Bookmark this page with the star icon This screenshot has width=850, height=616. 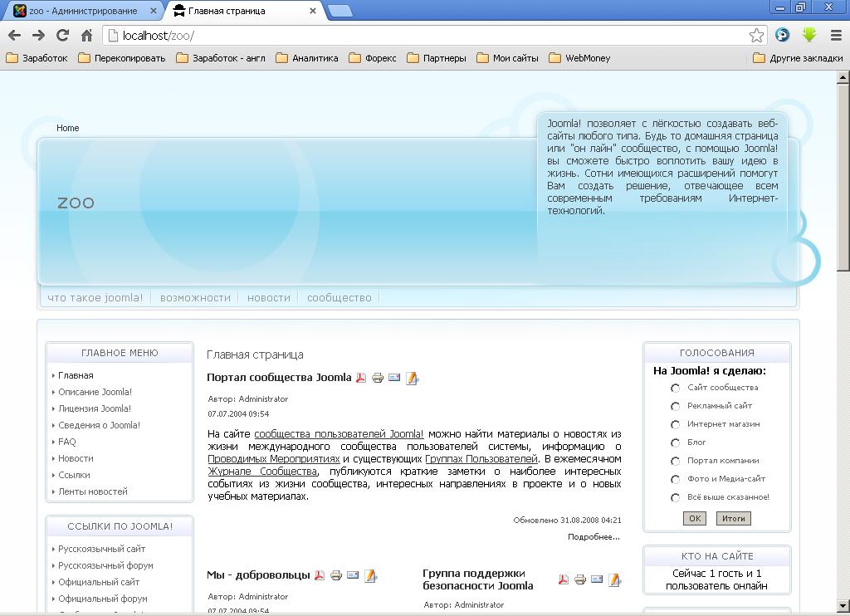pyautogui.click(x=756, y=36)
